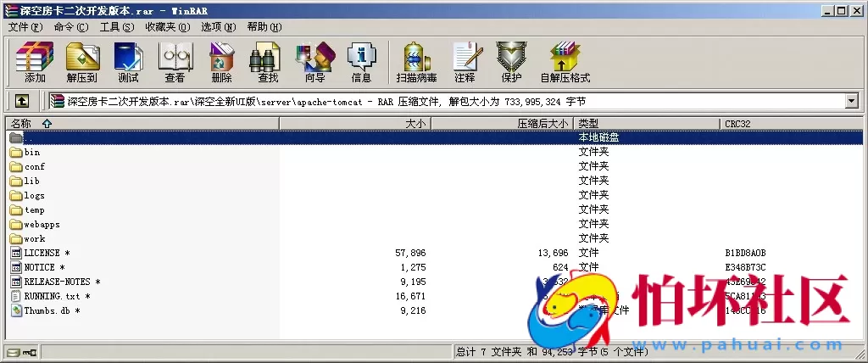Click the status bar totals text
The width and height of the screenshot is (868, 363).
pos(552,351)
